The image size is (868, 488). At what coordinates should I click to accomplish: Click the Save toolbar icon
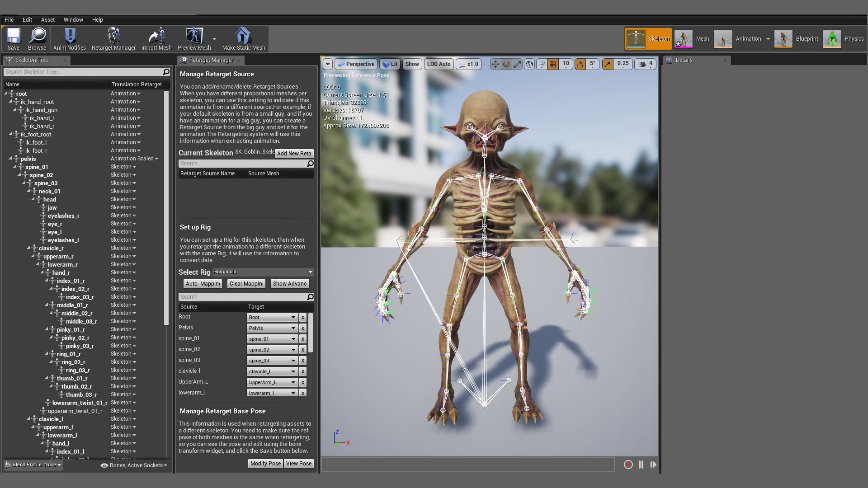14,39
